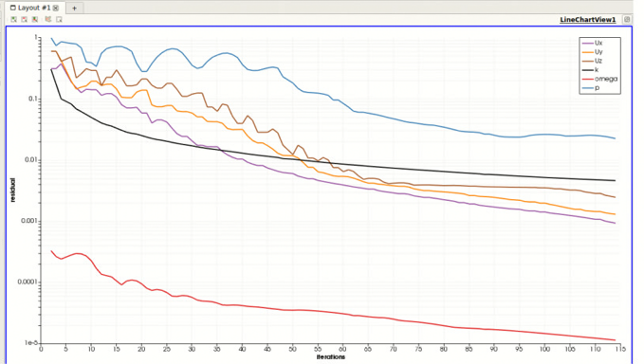
Task: Click the LineChartView1 view title
Action: tap(588, 20)
